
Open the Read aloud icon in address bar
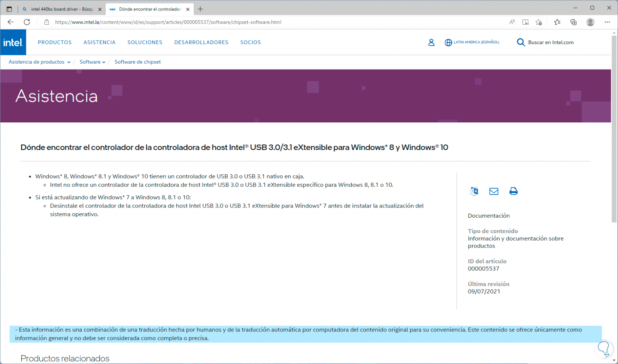(x=512, y=22)
